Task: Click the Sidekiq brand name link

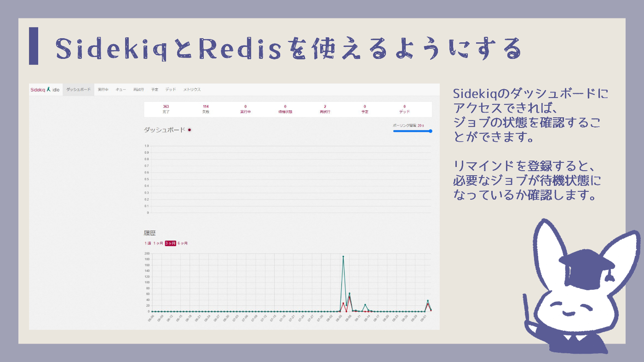Action: tap(38, 90)
